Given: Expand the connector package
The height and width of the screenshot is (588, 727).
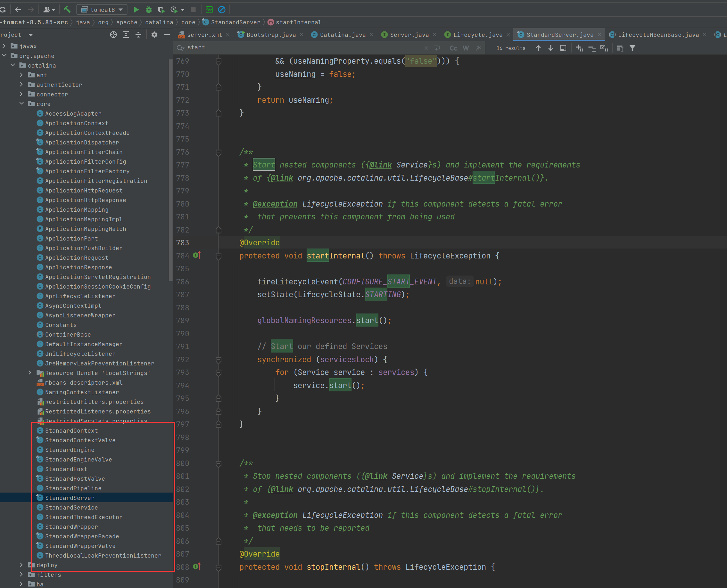Looking at the screenshot, I should 21,94.
